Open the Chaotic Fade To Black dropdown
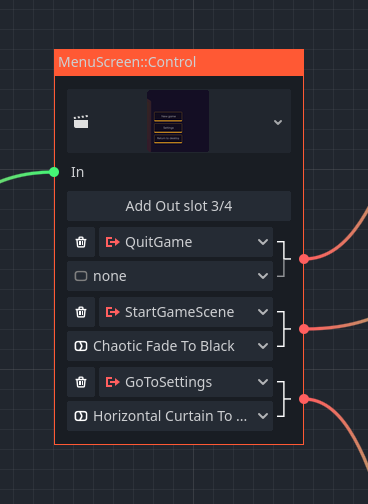The image size is (368, 504). coord(170,346)
